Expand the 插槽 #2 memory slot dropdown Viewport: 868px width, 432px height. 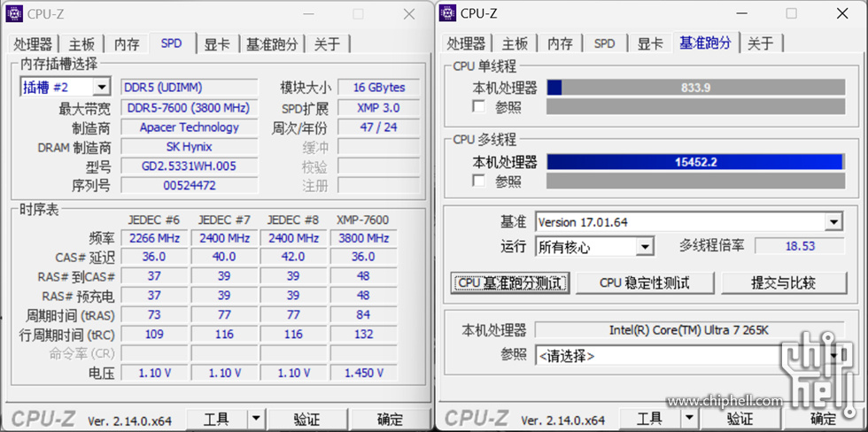pos(101,87)
